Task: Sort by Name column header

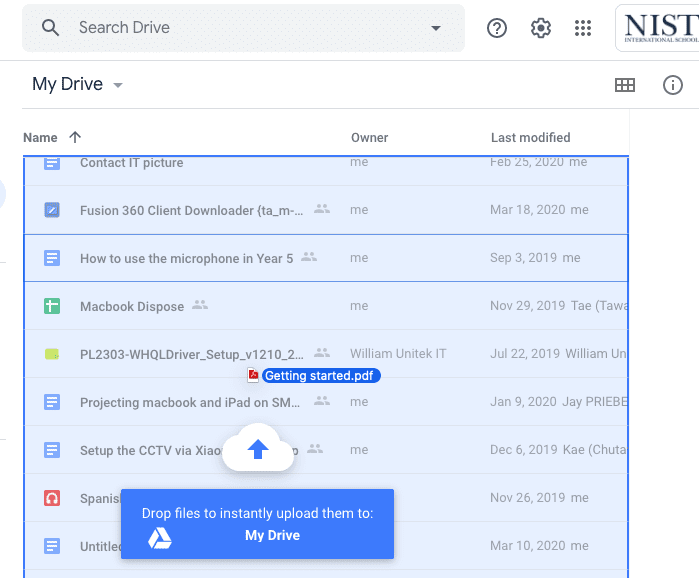Action: (x=40, y=137)
